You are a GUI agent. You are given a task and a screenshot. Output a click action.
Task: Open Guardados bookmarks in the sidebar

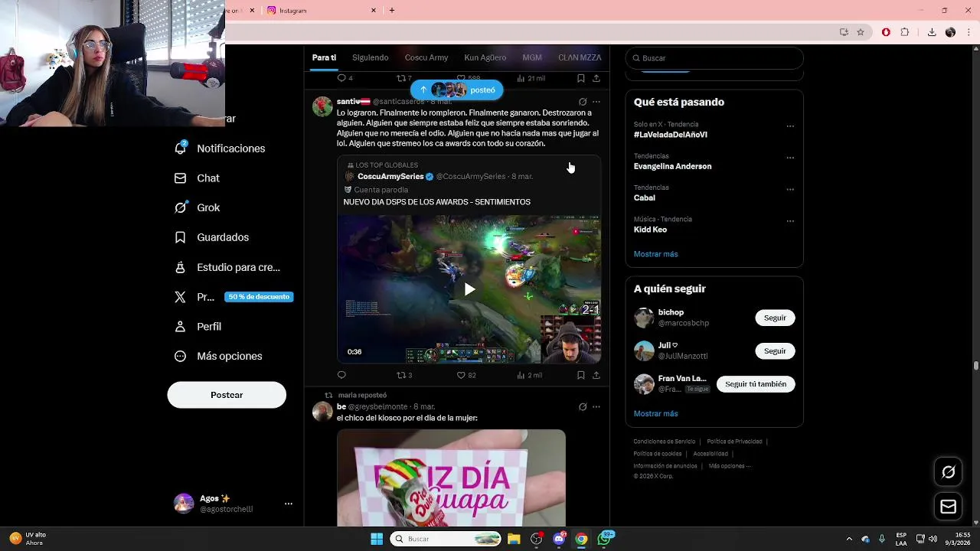tap(211, 237)
